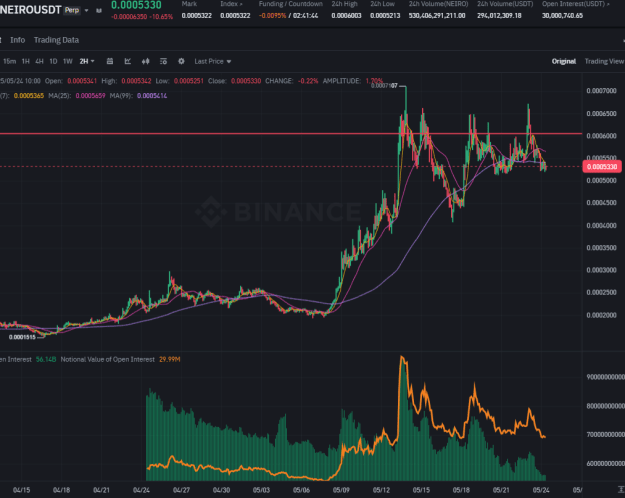Click the CHANGE -0.22% value
625x498 pixels.
(308, 81)
